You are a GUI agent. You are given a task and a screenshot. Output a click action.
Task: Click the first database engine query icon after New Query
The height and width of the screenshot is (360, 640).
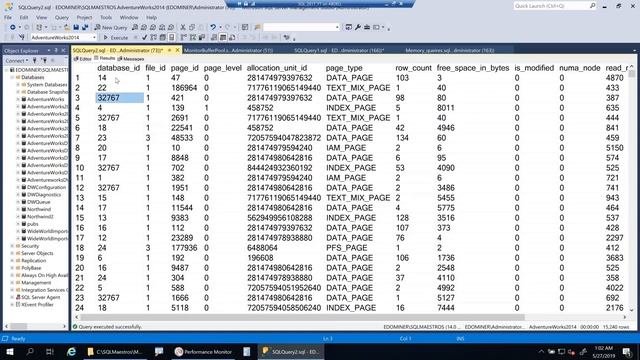pos(135,27)
